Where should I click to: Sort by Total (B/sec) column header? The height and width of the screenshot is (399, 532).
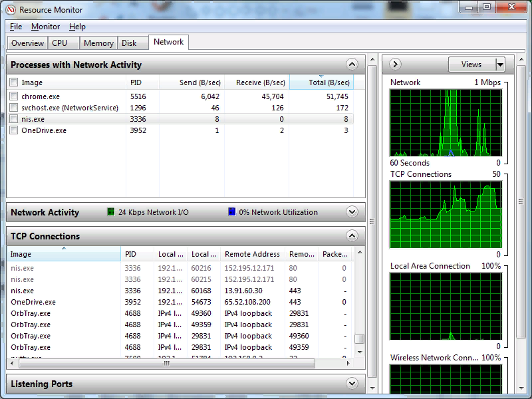(321, 82)
